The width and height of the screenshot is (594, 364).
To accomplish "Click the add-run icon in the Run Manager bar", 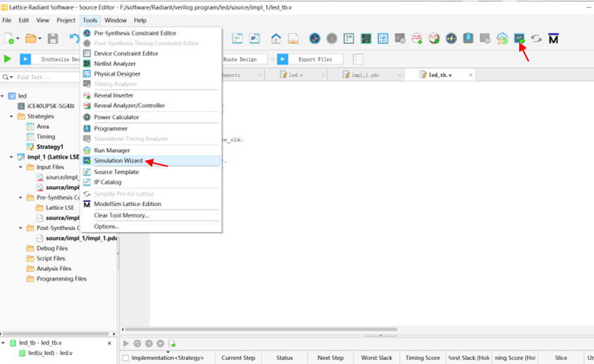I will 172,344.
